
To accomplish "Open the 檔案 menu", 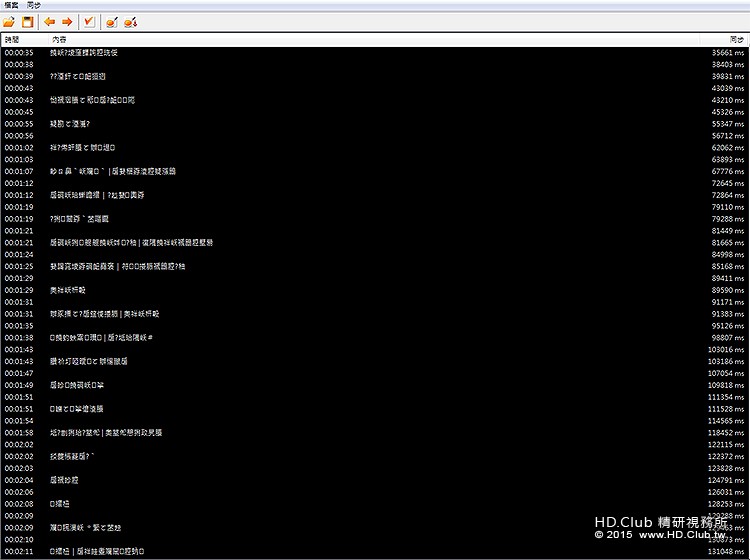I will click(11, 5).
